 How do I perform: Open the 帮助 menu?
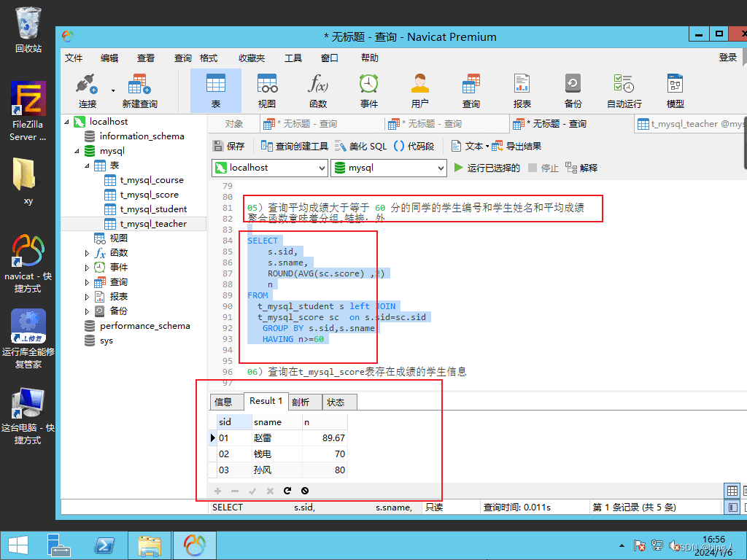tap(370, 58)
